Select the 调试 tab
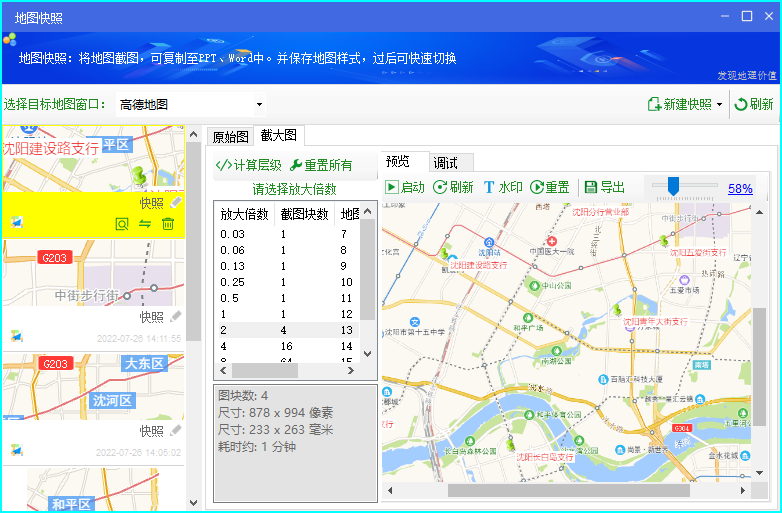Screen dimensions: 782x513 pos(451,163)
